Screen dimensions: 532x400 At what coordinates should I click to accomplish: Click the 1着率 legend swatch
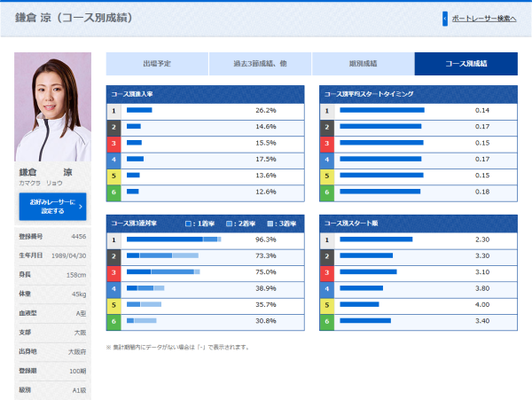coord(188,224)
